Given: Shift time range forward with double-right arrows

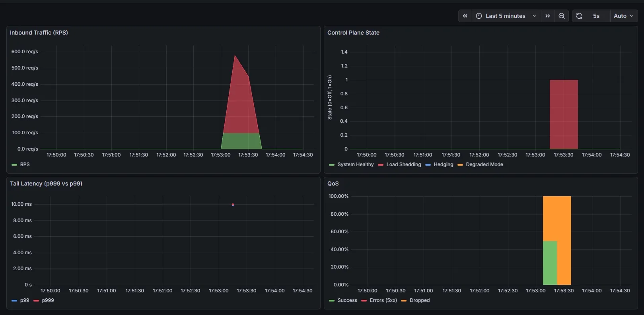Looking at the screenshot, I should [548, 16].
